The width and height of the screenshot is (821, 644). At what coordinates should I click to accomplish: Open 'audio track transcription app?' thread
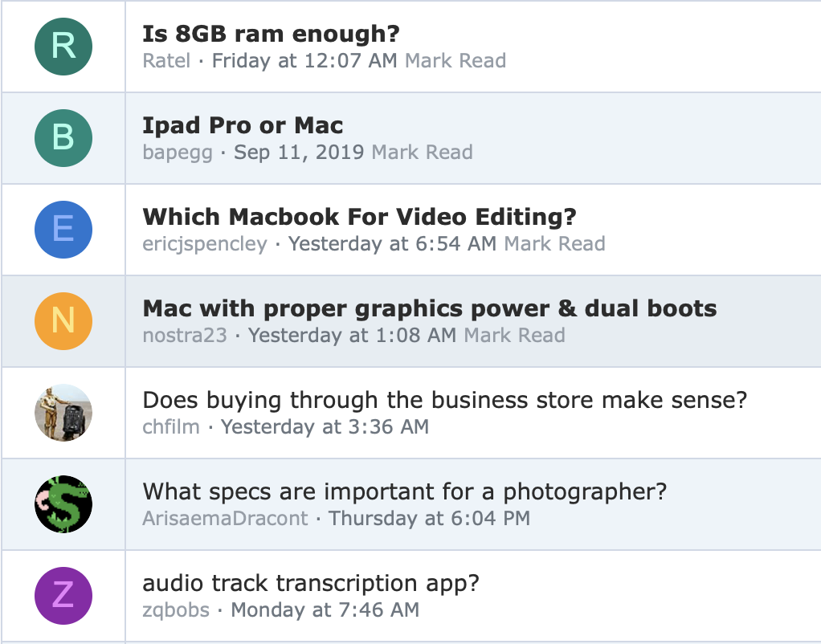[x=310, y=583]
